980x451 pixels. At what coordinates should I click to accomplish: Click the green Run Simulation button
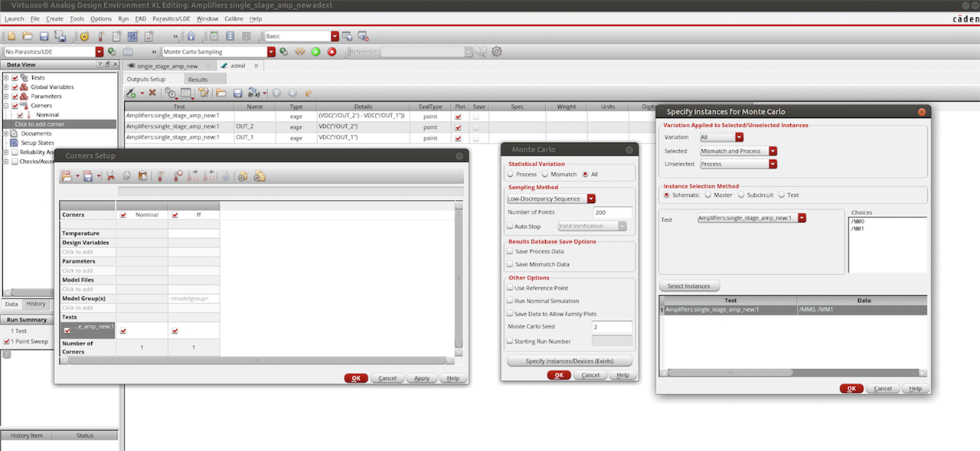(x=315, y=52)
